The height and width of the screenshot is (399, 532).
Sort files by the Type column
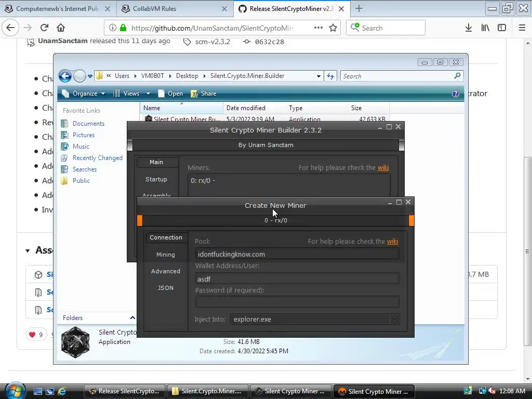[x=316, y=108]
